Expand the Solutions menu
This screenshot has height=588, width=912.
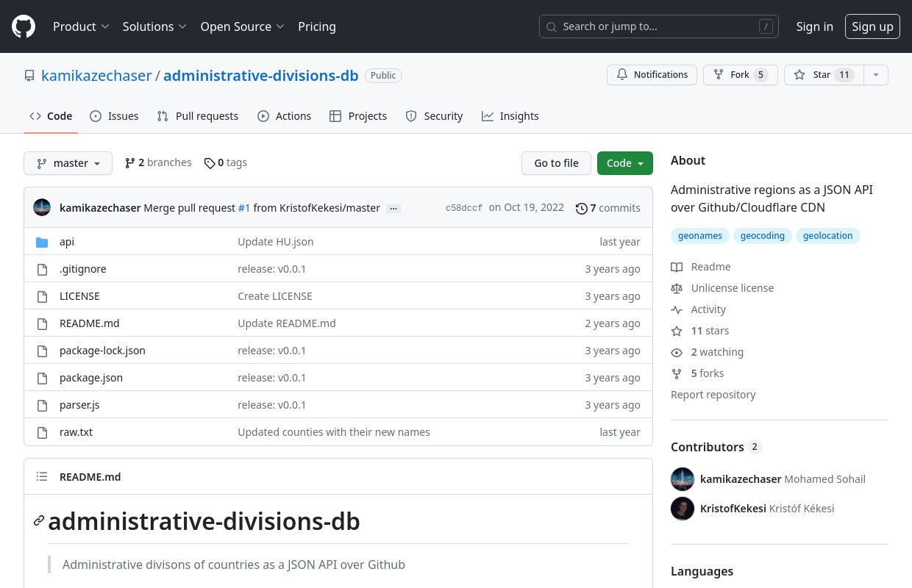[154, 26]
